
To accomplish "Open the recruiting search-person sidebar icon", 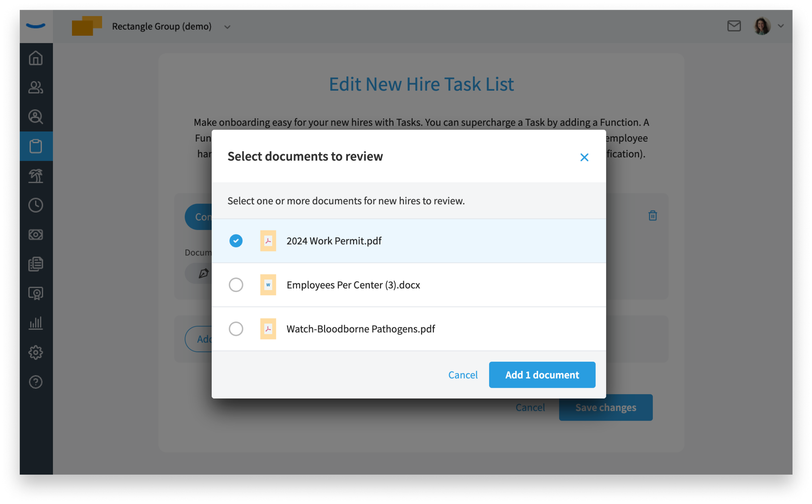I will click(x=36, y=117).
